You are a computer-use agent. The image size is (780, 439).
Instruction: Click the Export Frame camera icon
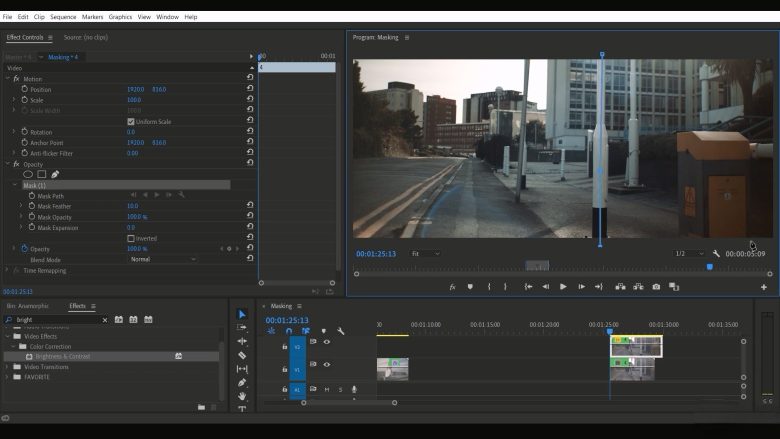[656, 287]
